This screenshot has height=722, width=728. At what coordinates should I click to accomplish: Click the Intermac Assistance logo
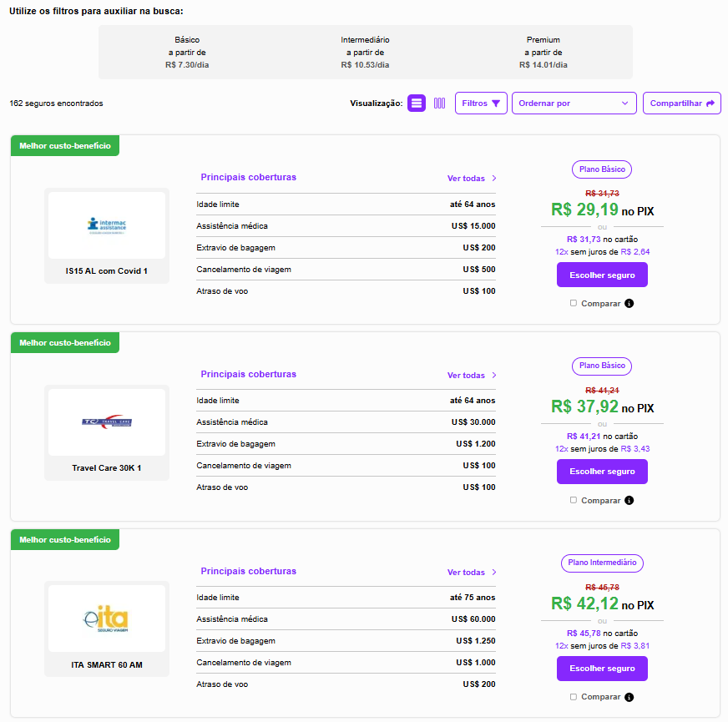(x=106, y=226)
